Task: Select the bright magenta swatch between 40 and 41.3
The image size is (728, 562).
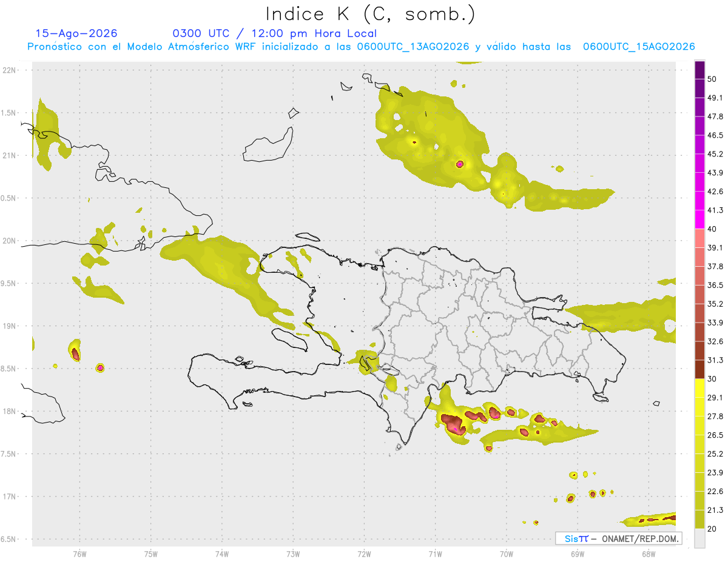Action: (x=700, y=219)
